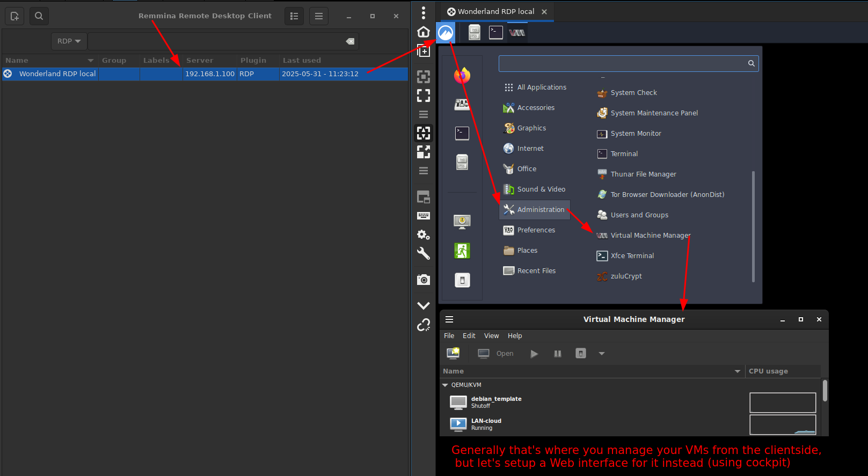Click the disconnect broken-link icon
868x476 pixels.
click(x=424, y=325)
